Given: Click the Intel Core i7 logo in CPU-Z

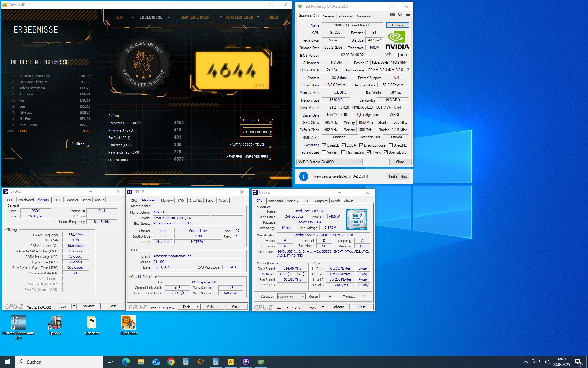Looking at the screenshot, I should pyautogui.click(x=357, y=219).
